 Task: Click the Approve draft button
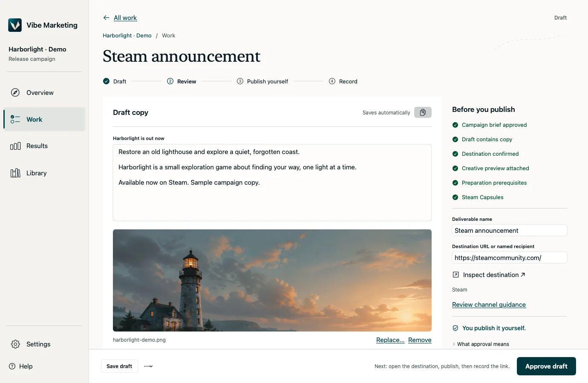click(x=546, y=366)
